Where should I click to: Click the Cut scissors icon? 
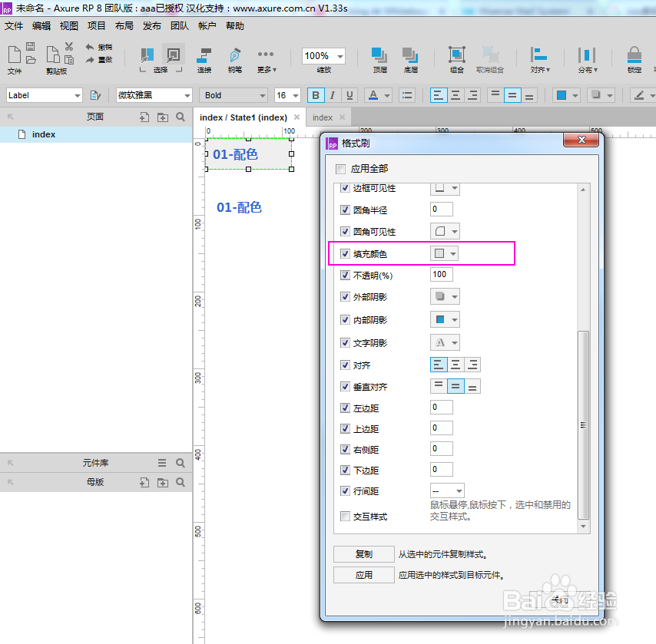click(x=69, y=46)
